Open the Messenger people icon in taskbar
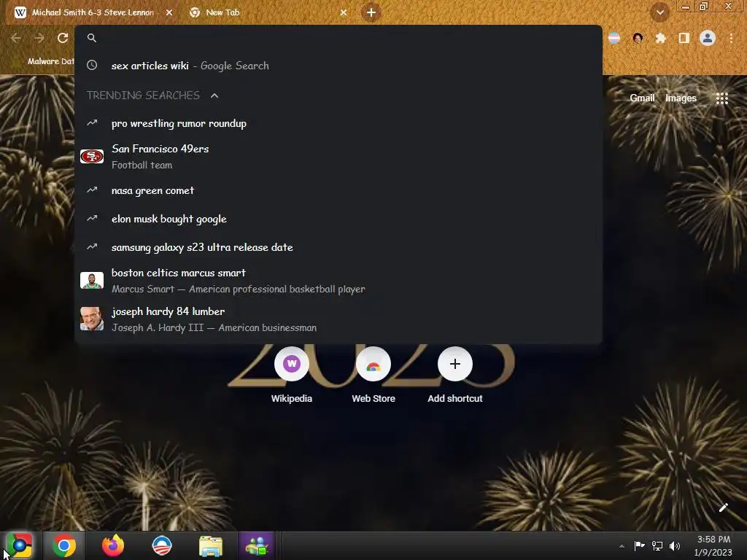 click(257, 545)
